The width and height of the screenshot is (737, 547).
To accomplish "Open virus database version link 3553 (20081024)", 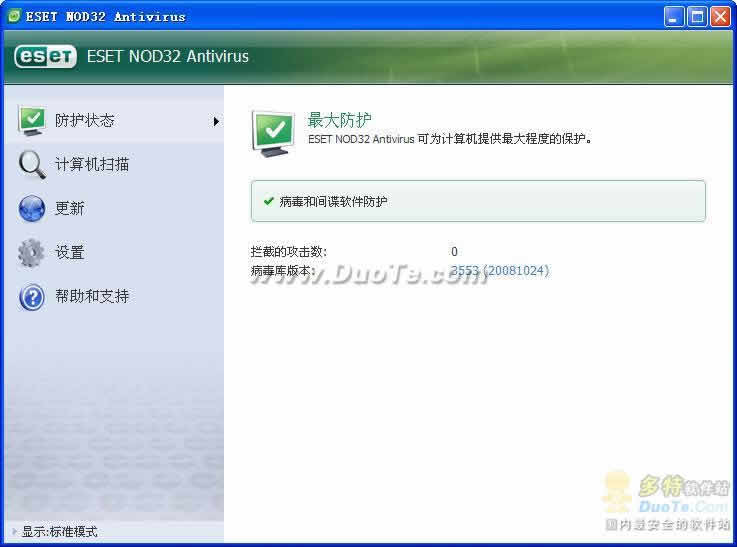I will (500, 271).
